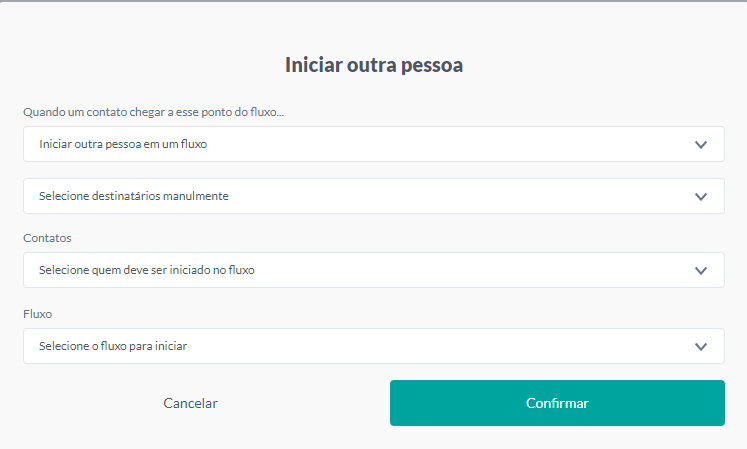This screenshot has width=747, height=449.
Task: Click the chevron arrow in Contatos field
Action: pyautogui.click(x=701, y=270)
